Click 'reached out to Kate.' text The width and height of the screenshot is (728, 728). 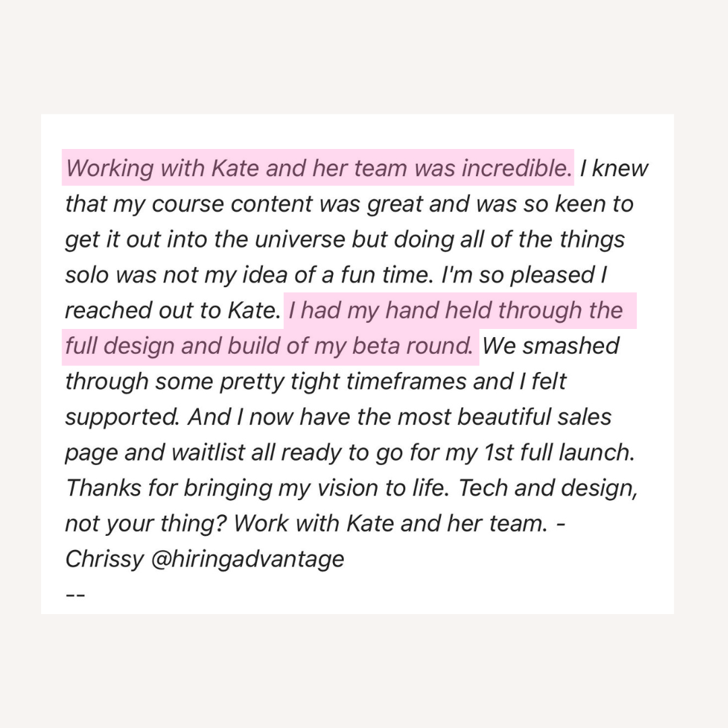point(172,310)
